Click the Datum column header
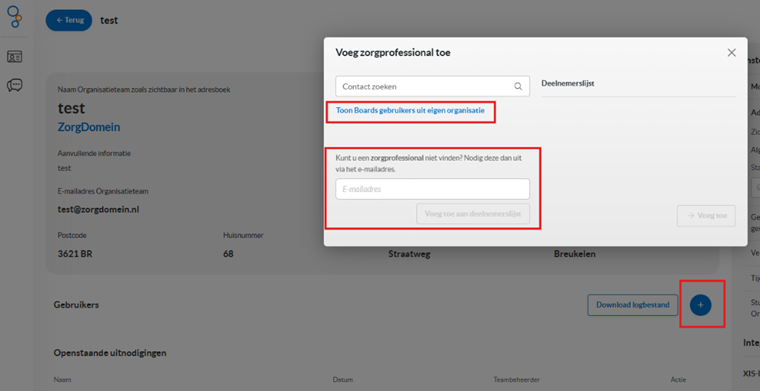The image size is (760, 391). point(343,380)
